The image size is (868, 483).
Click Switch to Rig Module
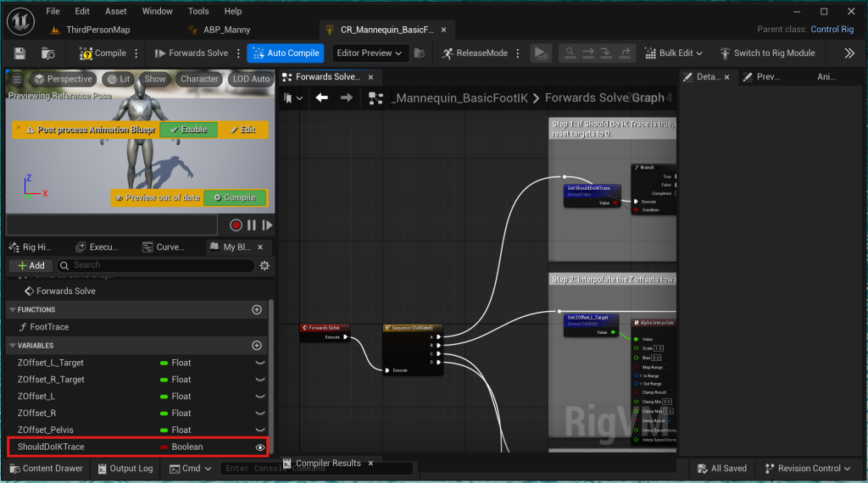(767, 53)
